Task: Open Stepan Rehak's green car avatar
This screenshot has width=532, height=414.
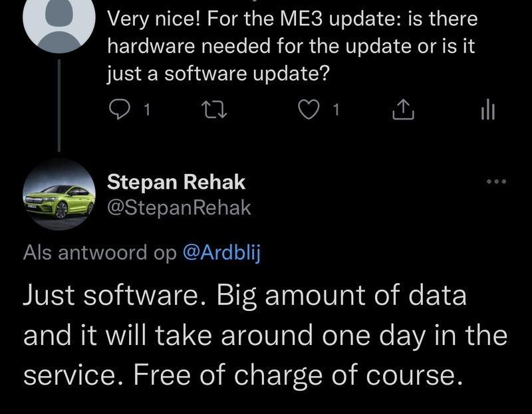Action: pyautogui.click(x=60, y=194)
